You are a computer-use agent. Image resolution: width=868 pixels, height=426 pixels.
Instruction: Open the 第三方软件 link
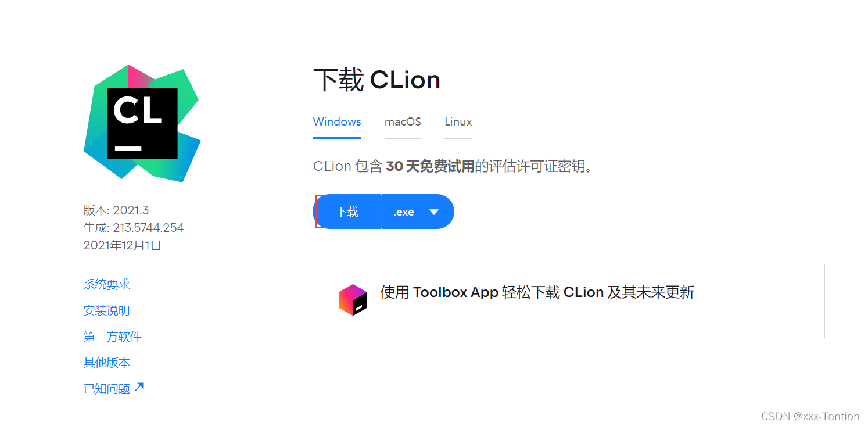click(113, 336)
